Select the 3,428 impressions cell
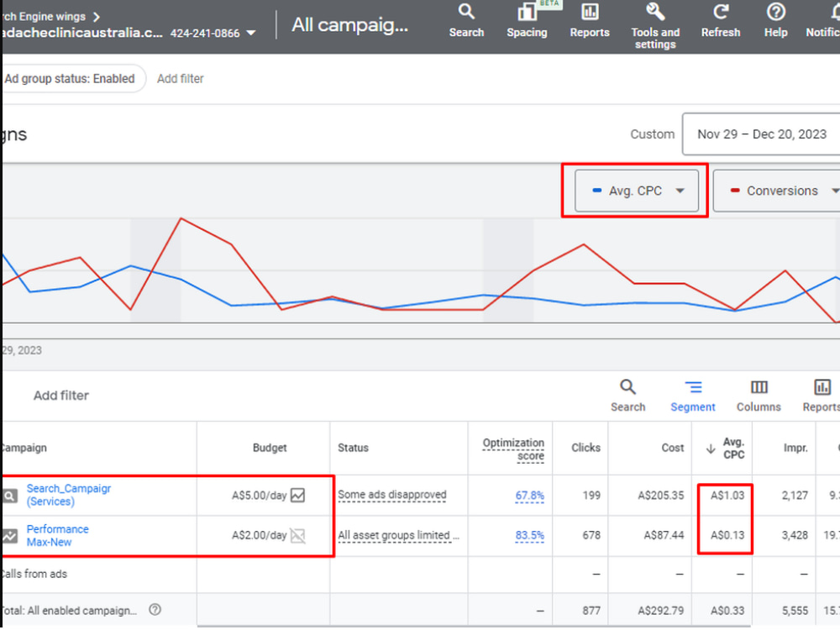The image size is (840, 630). pyautogui.click(x=795, y=535)
